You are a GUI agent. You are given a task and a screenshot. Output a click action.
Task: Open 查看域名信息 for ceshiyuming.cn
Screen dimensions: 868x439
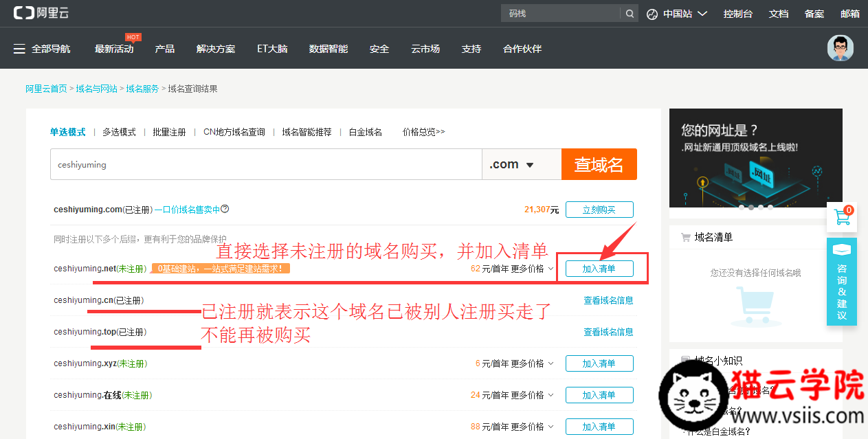[x=608, y=300]
